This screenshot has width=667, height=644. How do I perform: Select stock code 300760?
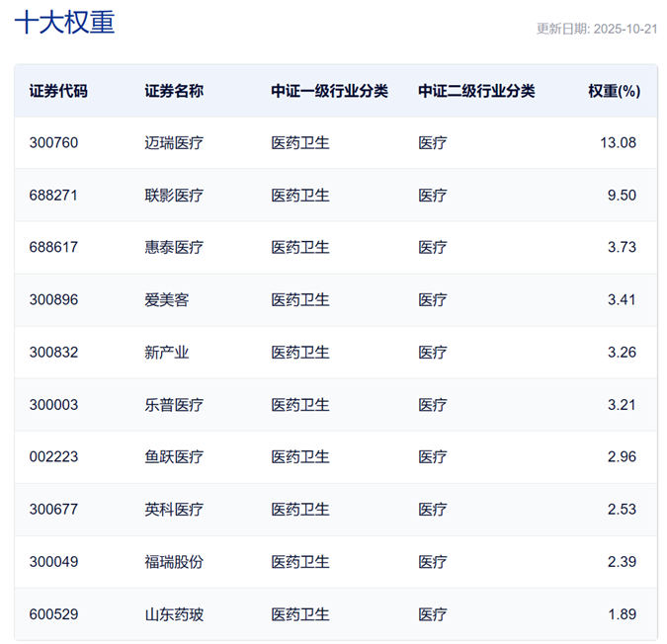click(53, 143)
